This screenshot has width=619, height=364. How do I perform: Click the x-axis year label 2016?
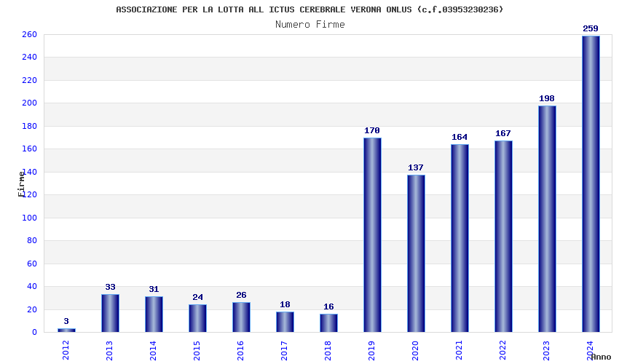pos(241,350)
